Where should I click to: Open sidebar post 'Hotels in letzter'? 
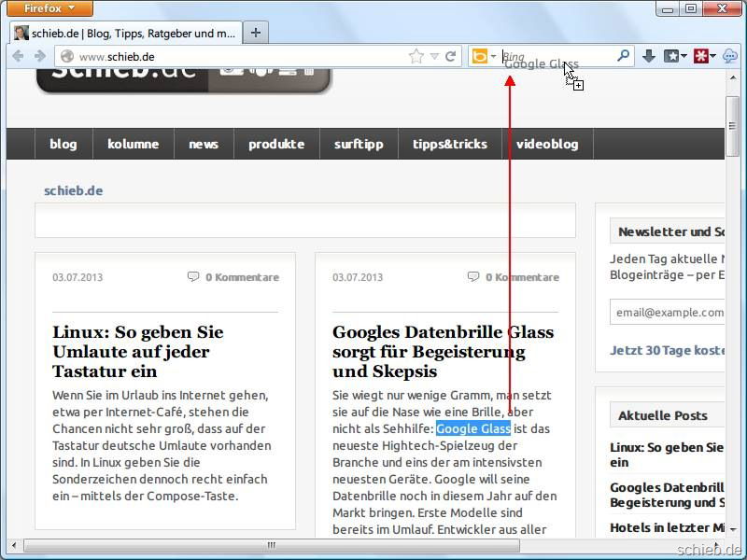(667, 527)
